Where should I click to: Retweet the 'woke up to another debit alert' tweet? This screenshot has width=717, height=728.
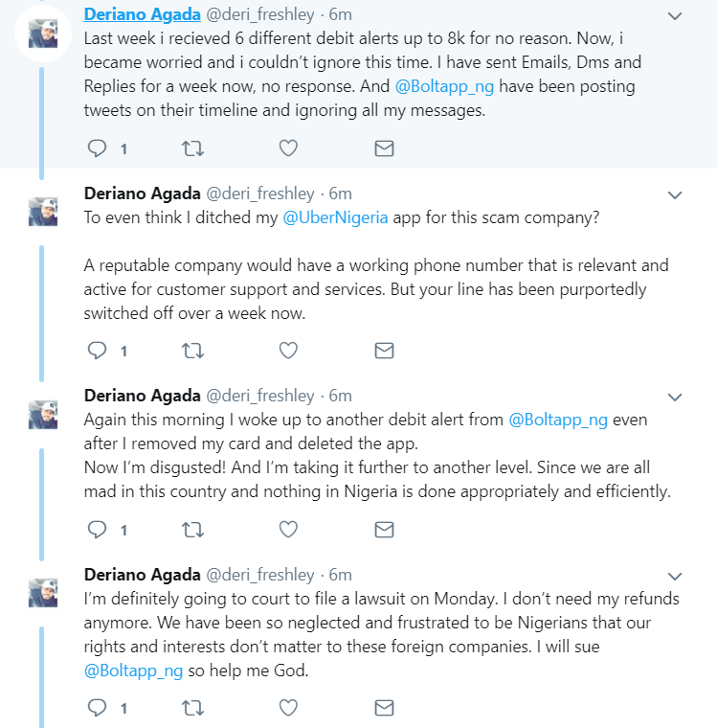tap(191, 529)
